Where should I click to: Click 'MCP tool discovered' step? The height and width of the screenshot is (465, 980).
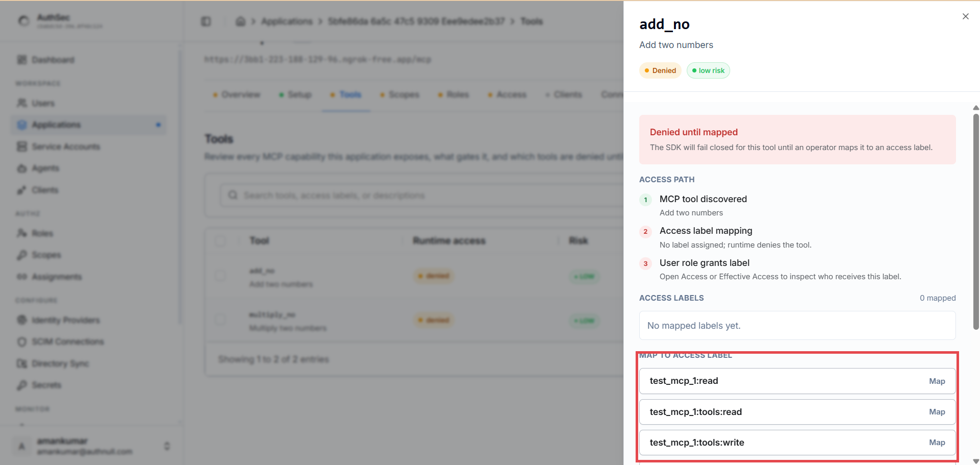[x=703, y=199]
